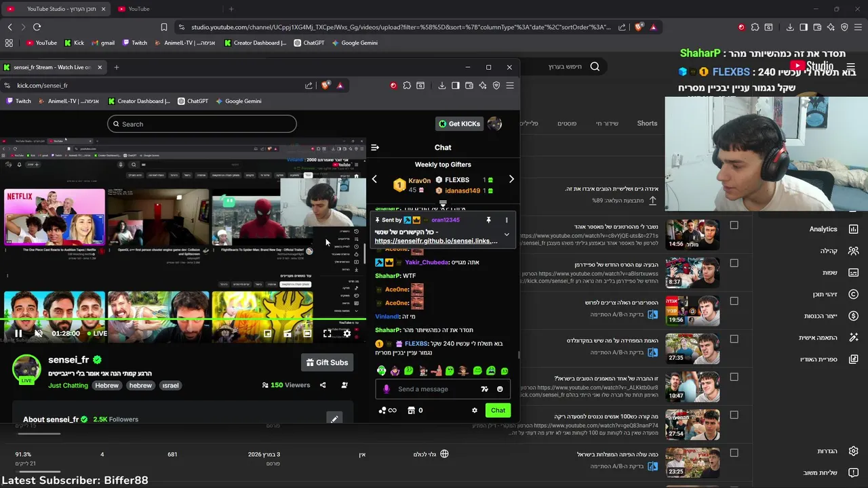Click the purple microphone icon in chat input

click(x=387, y=389)
